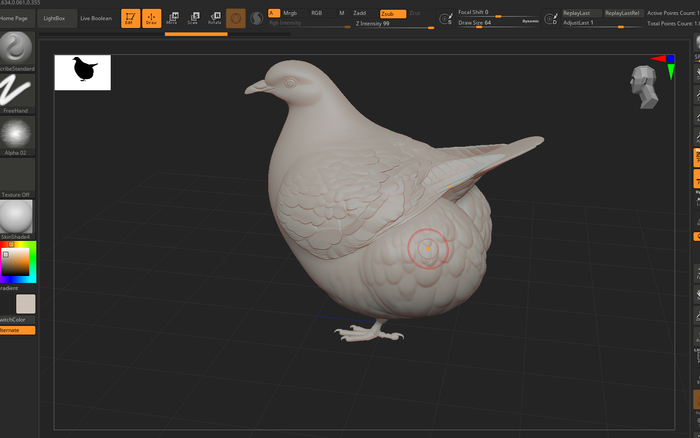This screenshot has height=438, width=700.
Task: Click the Sculptris Pro mode icon
Action: pyautogui.click(x=256, y=18)
